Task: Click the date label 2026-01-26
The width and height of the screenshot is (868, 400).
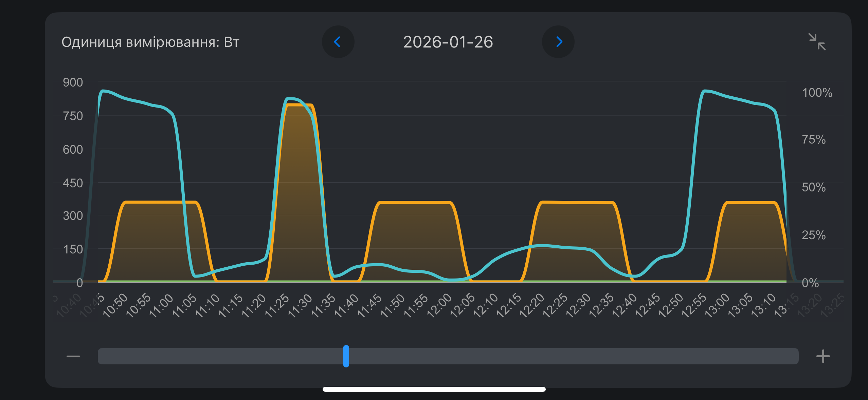Action: point(448,42)
